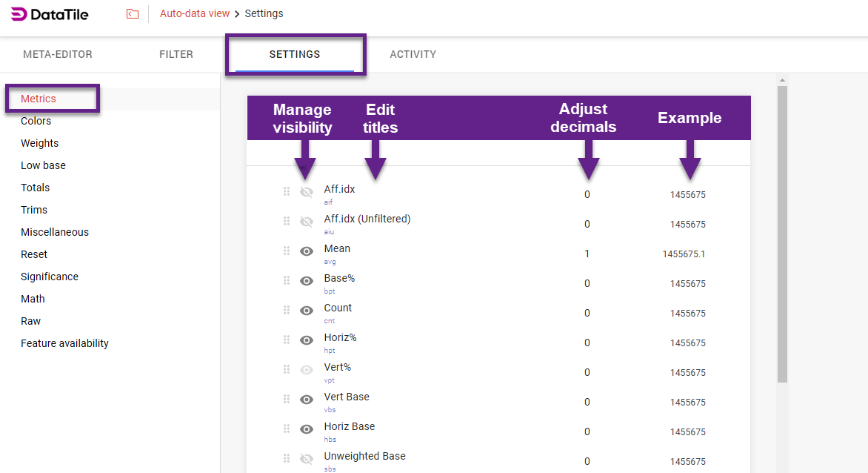Show the Aff.idx metric via its eye toggle
868x473 pixels.
pos(307,191)
